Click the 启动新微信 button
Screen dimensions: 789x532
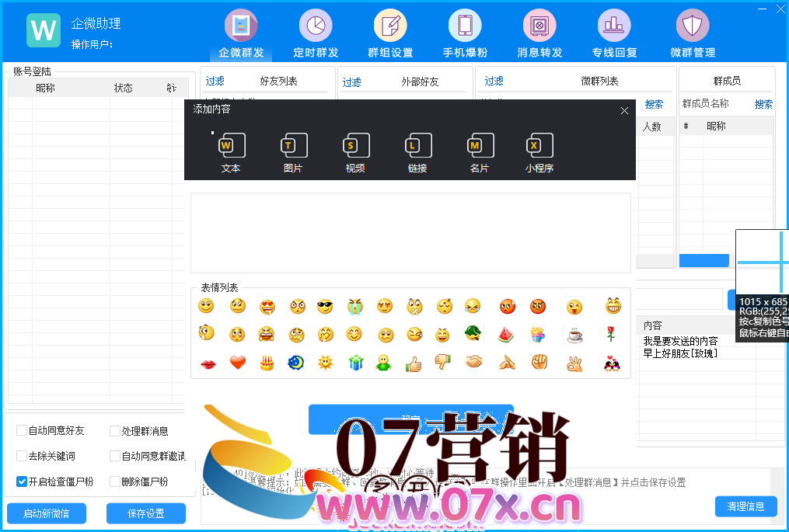(x=47, y=513)
